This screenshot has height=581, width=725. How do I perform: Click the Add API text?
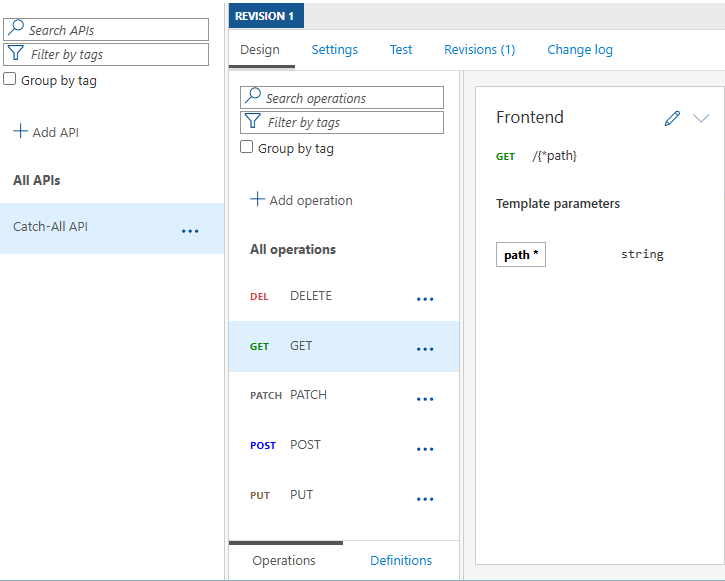(55, 133)
